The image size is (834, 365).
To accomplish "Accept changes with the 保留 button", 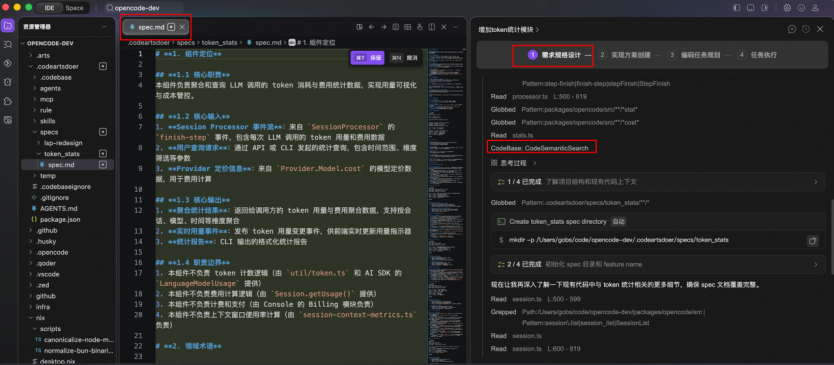I will 369,57.
